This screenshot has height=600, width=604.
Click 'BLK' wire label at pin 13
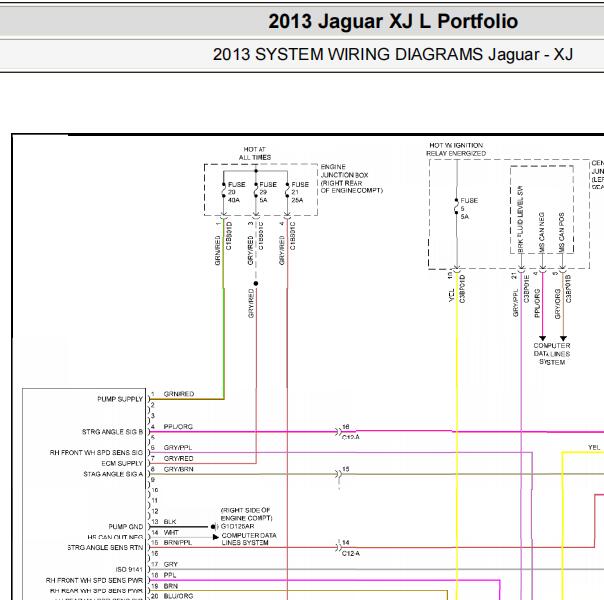[x=170, y=521]
